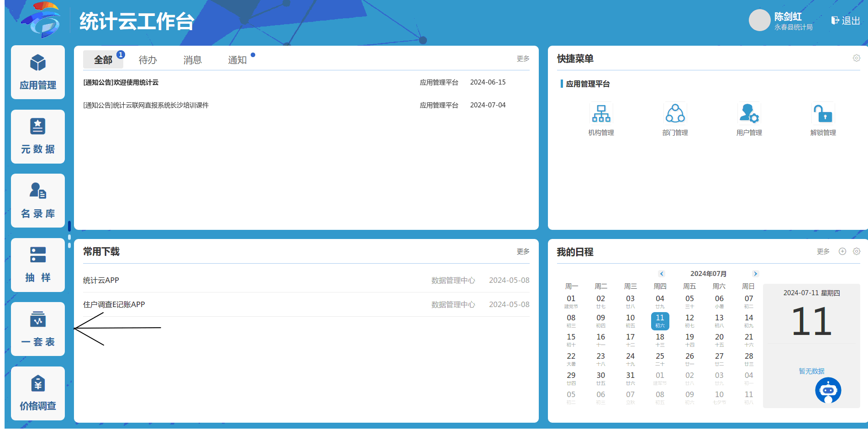Open notice 欢迎使用统计云
The height and width of the screenshot is (430, 868).
point(121,82)
